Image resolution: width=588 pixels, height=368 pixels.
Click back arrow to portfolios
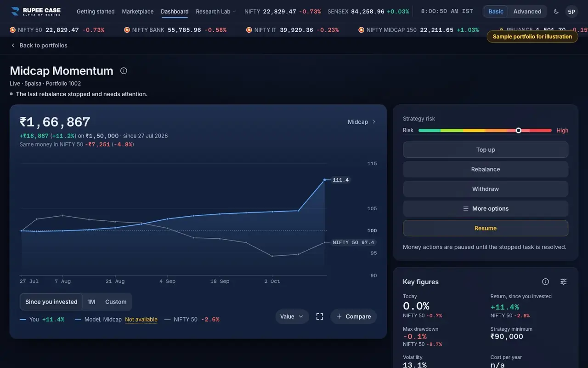(13, 45)
